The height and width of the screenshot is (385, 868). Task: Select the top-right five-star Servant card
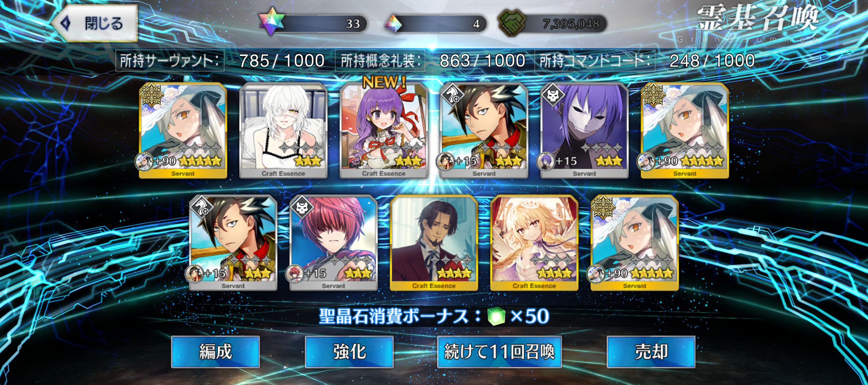[x=685, y=130]
